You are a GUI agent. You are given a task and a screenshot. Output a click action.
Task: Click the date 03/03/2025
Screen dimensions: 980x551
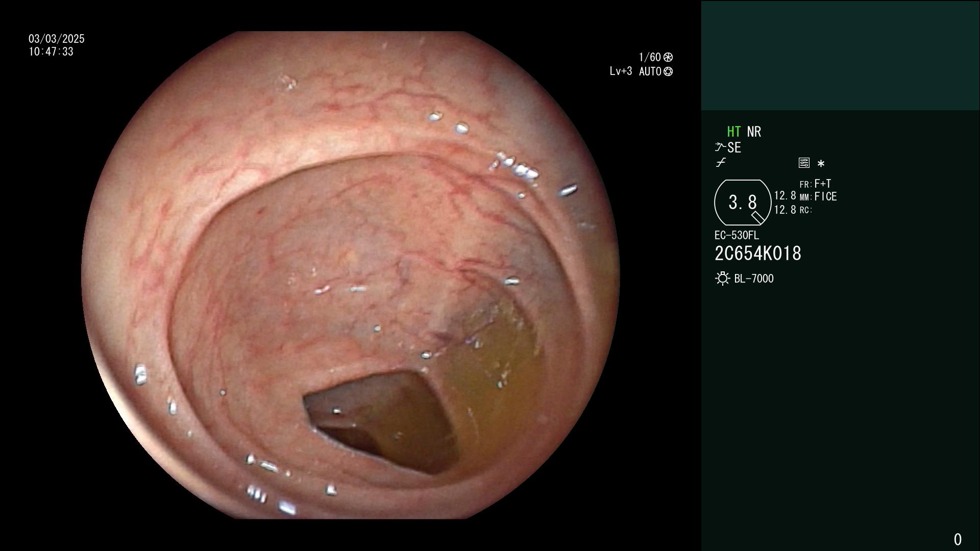(57, 39)
